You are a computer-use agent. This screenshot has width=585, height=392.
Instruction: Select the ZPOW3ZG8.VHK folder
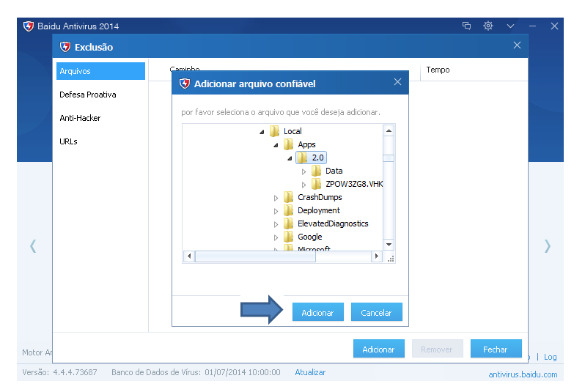(353, 184)
